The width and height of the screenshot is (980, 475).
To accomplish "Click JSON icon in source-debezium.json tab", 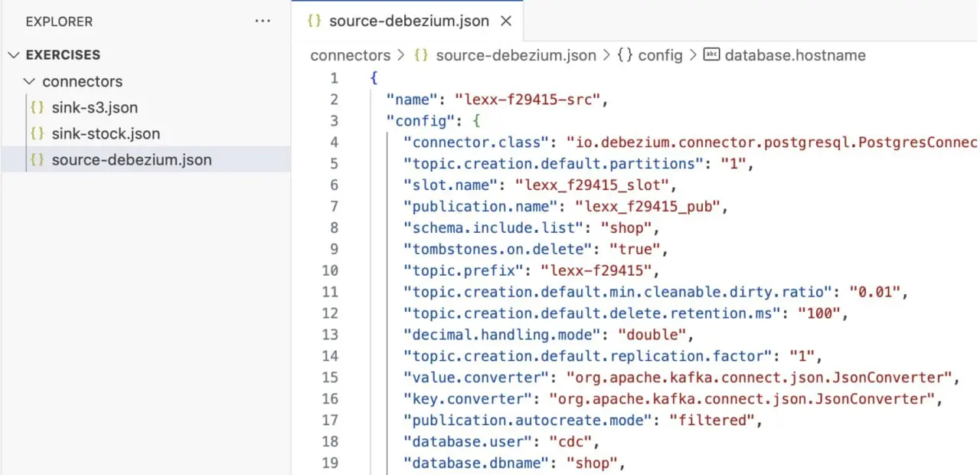I will (x=314, y=21).
